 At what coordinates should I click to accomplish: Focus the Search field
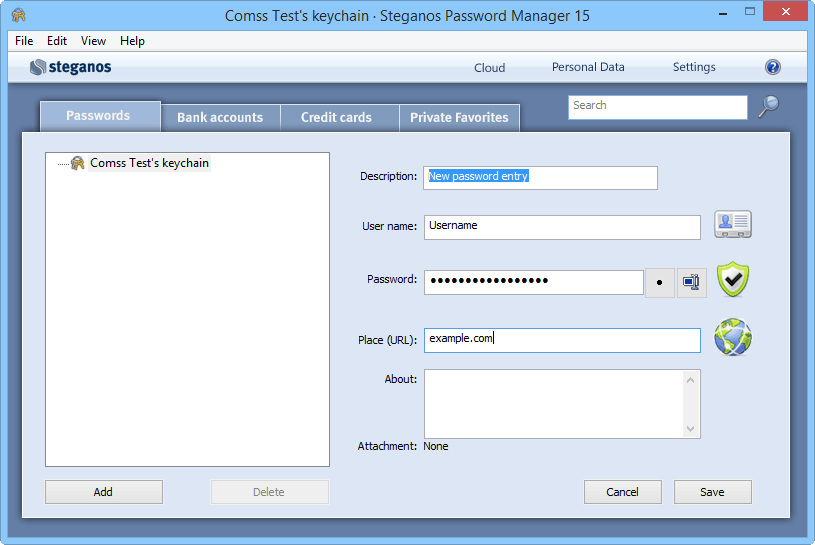658,107
